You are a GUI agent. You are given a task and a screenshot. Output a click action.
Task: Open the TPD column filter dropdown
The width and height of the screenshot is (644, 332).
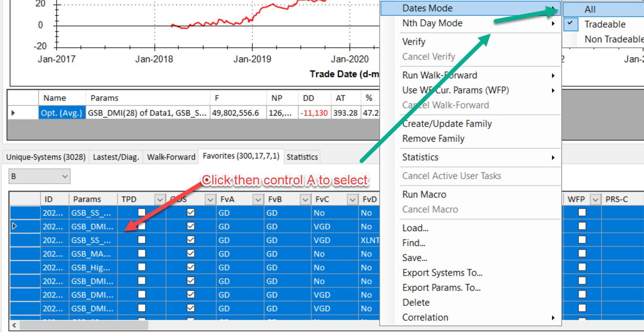(160, 200)
